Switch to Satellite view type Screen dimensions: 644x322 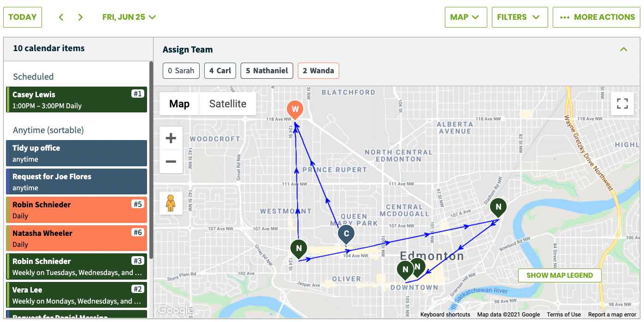pyautogui.click(x=228, y=104)
